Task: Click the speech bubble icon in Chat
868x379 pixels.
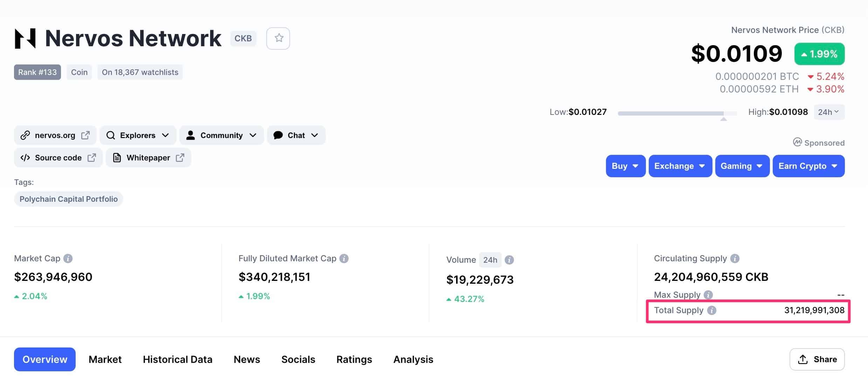Action: coord(278,135)
